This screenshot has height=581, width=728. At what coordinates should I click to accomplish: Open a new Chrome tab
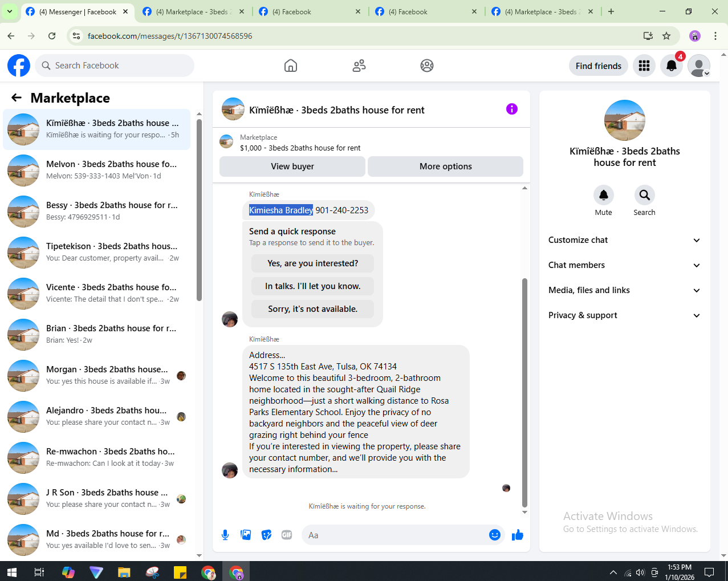pyautogui.click(x=611, y=11)
